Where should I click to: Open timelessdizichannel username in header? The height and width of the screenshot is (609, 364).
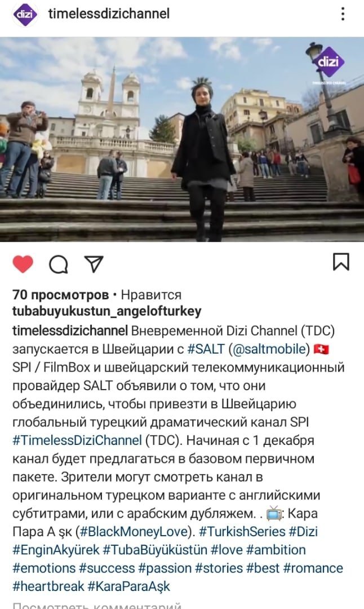[x=109, y=14]
